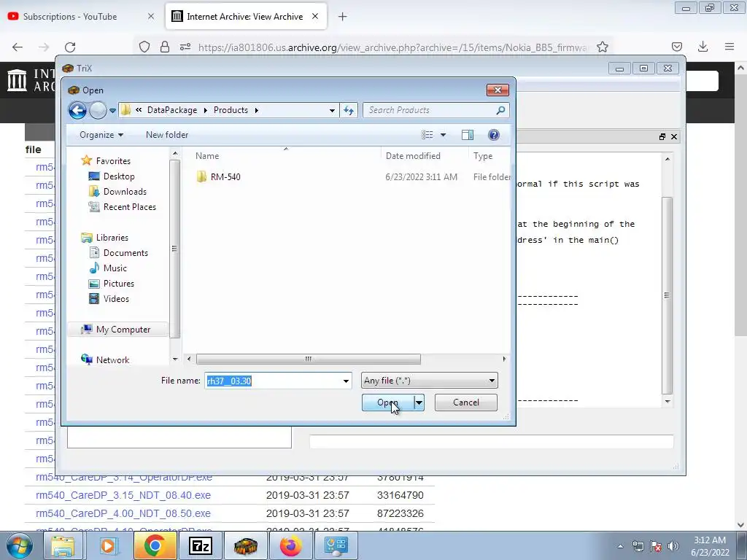This screenshot has height=560, width=747.
Task: Open recent locations arrow beside navigation buttons
Action: pos(112,110)
